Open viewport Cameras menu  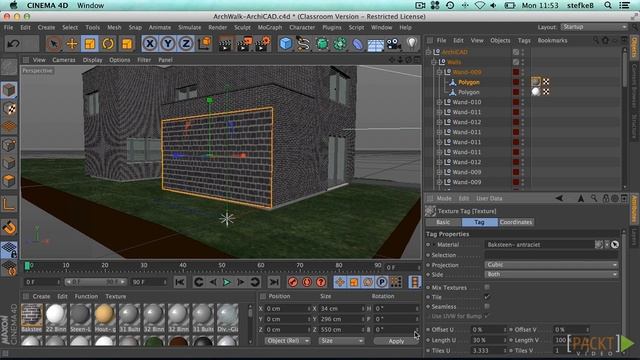(64, 60)
